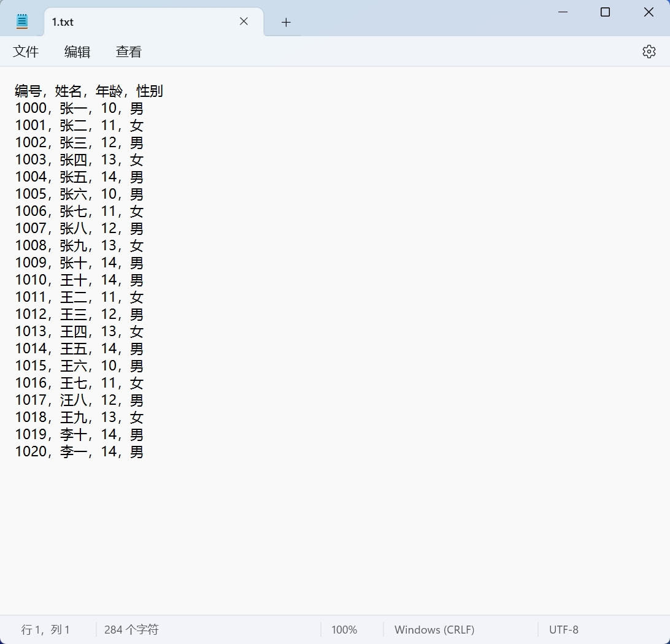
Task: Click the UTF-8 encoding indicator
Action: [563, 629]
